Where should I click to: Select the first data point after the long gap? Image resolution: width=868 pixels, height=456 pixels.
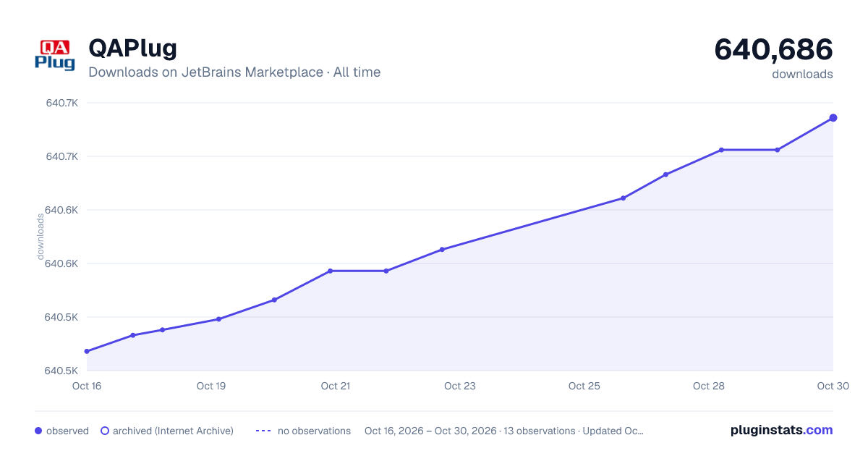click(623, 198)
